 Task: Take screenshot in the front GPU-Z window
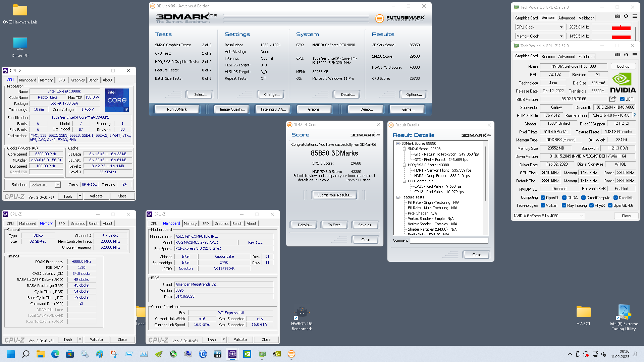[617, 55]
